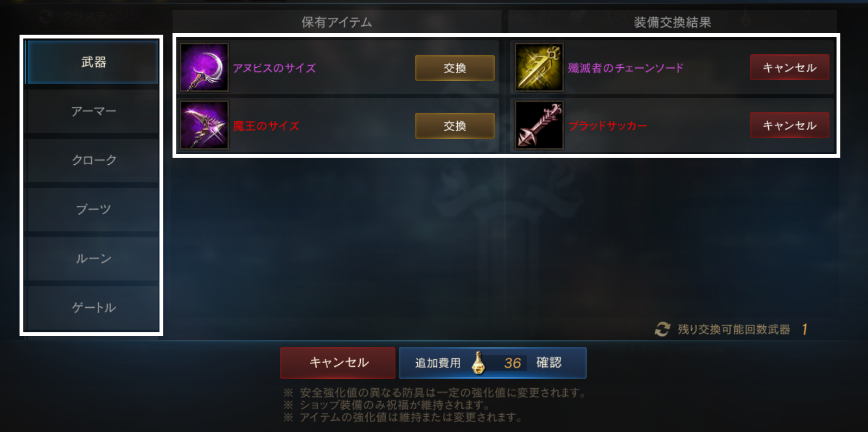Click 交換 for 魔王のサイズ
Image resolution: width=868 pixels, height=432 pixels.
(455, 126)
